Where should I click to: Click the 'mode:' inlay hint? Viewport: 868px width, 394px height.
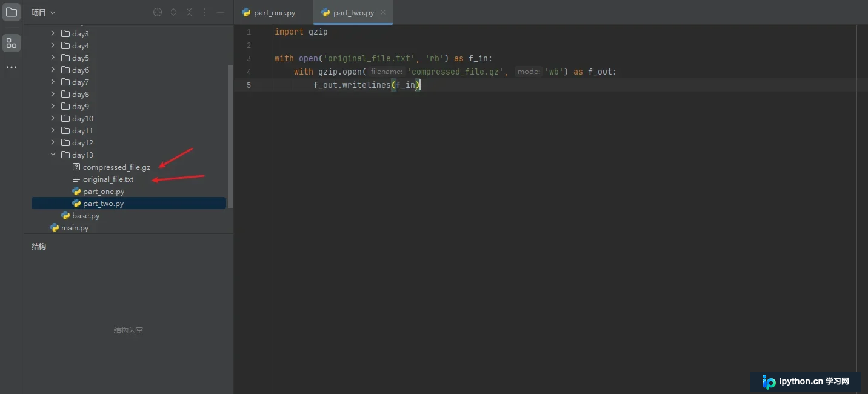(529, 72)
